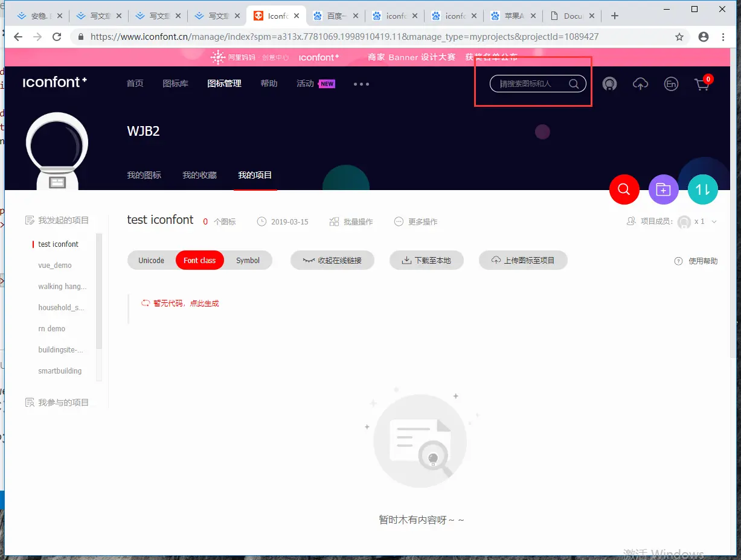Switch to the 安稳 browser tab

(40, 16)
